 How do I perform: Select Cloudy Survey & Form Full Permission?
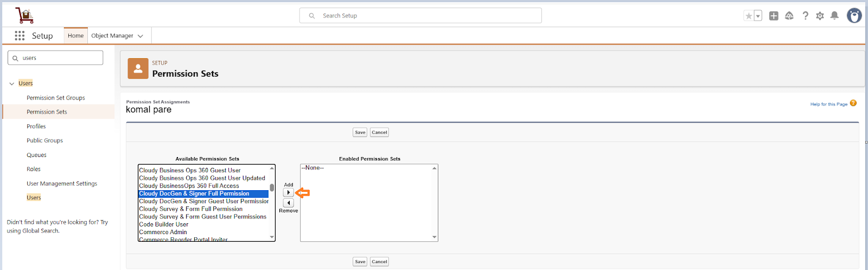pos(191,209)
